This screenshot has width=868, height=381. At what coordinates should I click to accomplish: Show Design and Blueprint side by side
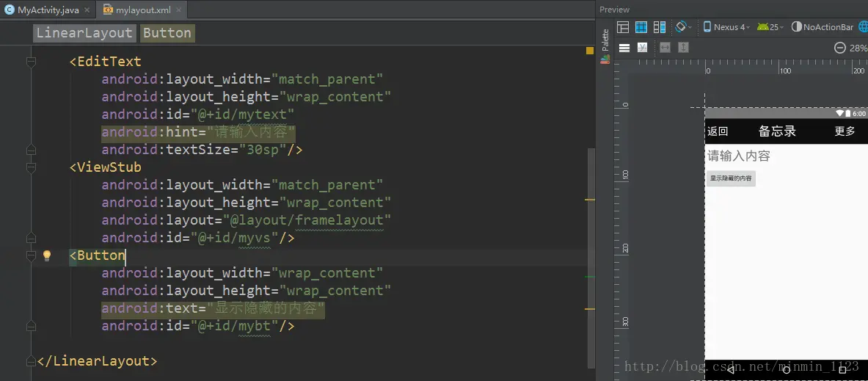coord(660,27)
